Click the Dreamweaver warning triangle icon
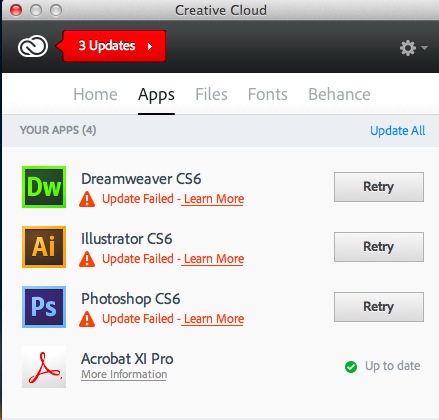 (87, 199)
